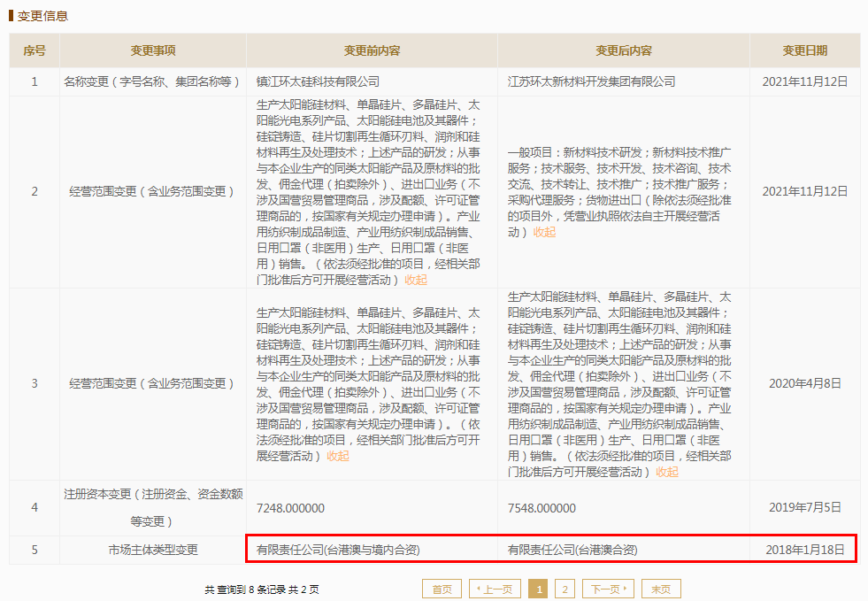Go to first page with 首页 button
Screen dimensions: 868x601
[442, 589]
